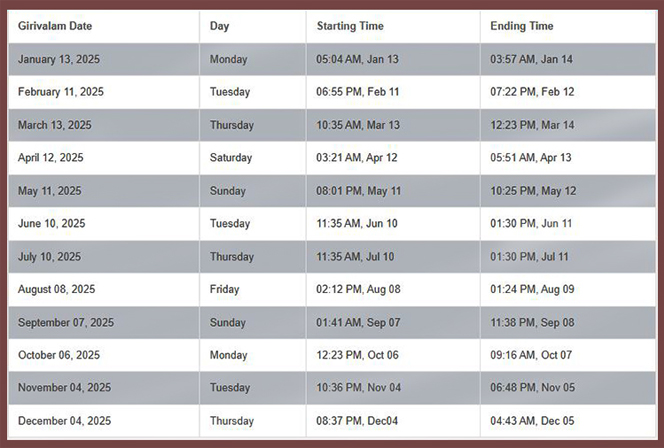Click the March 13, 2025 date cell
This screenshot has width=664, height=448.
click(54, 125)
